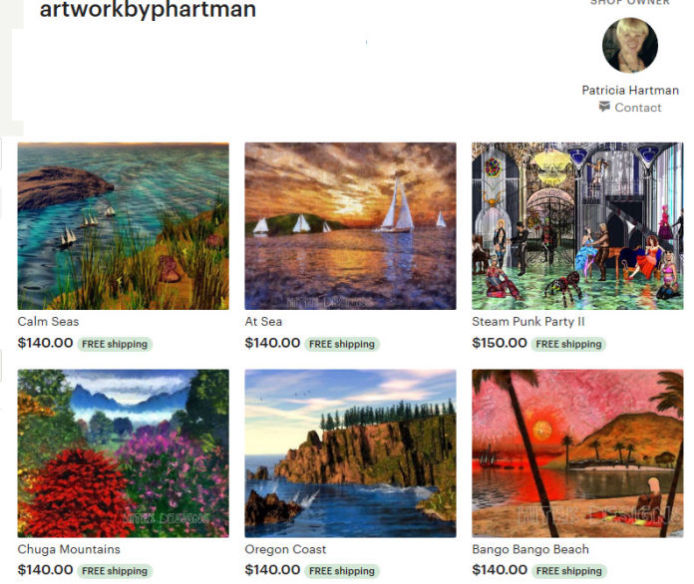
Task: Click the Bango Bango Beach title
Action: tap(530, 549)
